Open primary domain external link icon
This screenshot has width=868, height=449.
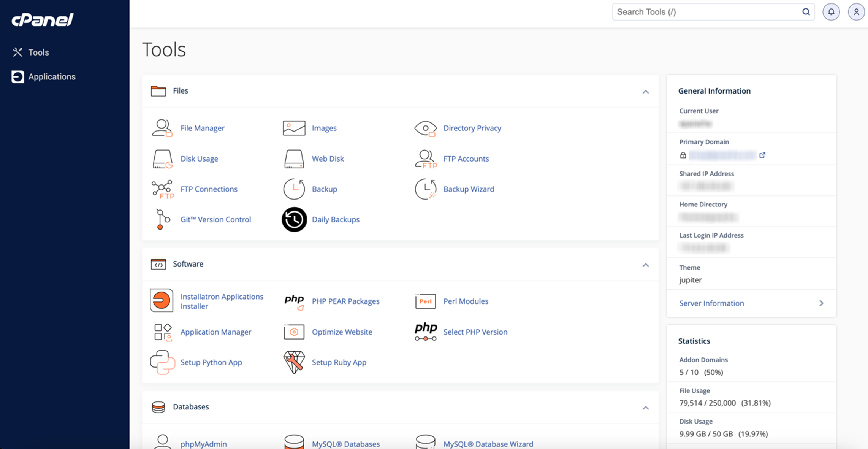tap(762, 155)
